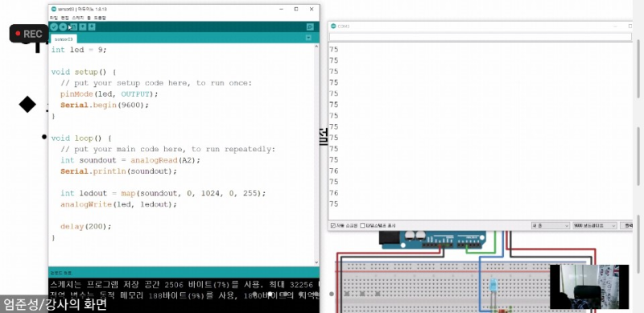644x313 pixels.
Task: Click the Arduino logo in the title bar
Action: pyautogui.click(x=54, y=9)
